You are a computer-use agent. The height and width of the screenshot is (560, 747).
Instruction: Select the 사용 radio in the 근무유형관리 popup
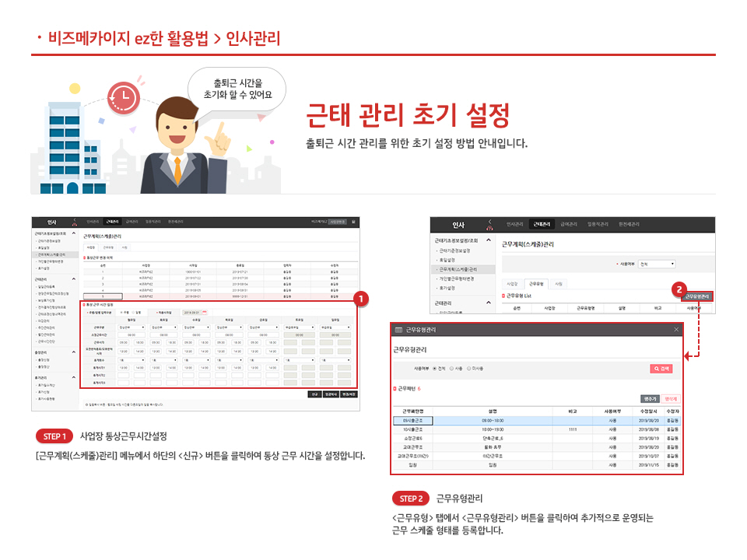451,369
